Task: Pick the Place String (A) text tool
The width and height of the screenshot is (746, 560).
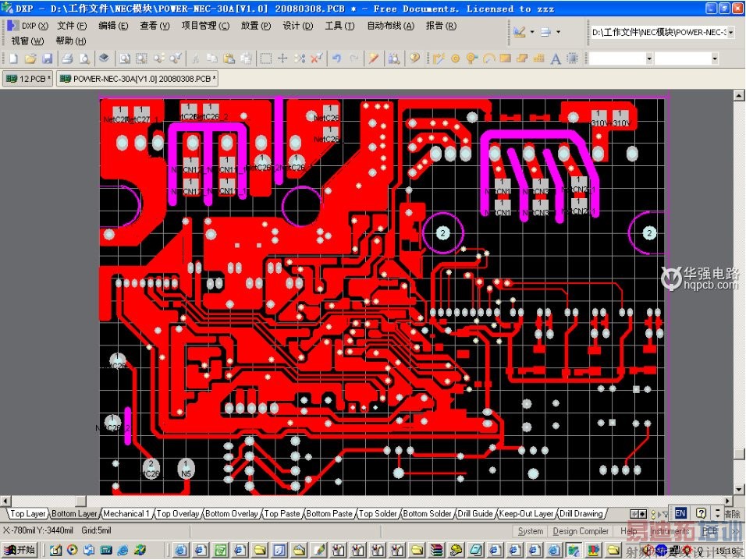Action: pyautogui.click(x=556, y=58)
